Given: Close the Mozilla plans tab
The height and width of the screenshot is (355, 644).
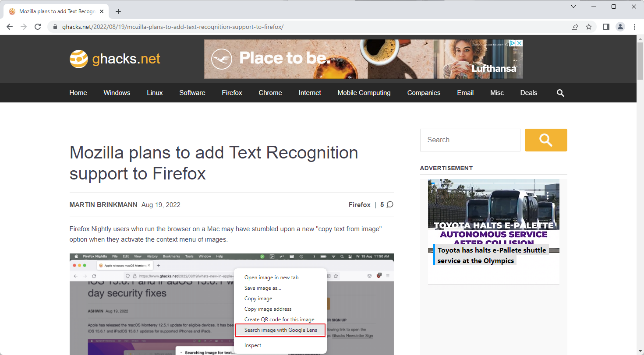Looking at the screenshot, I should click(x=103, y=11).
